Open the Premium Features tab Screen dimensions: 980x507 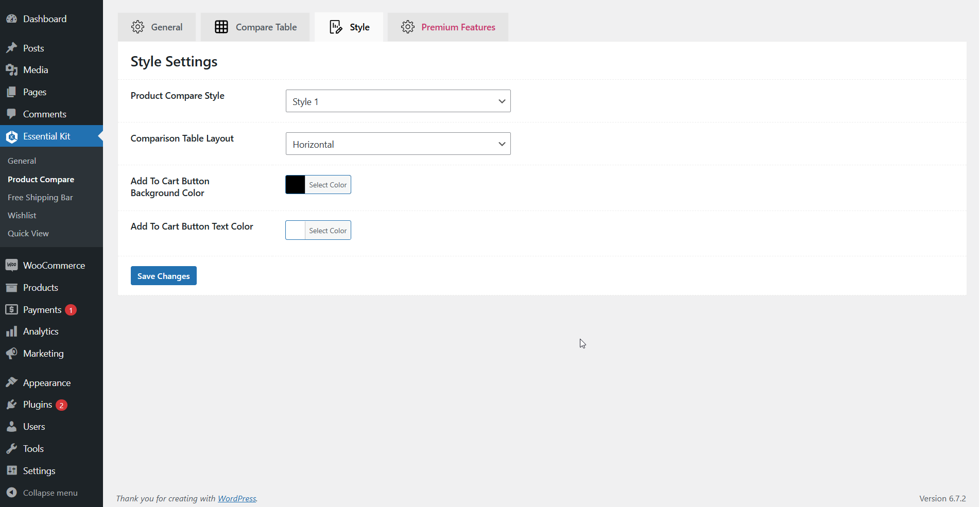pos(448,27)
